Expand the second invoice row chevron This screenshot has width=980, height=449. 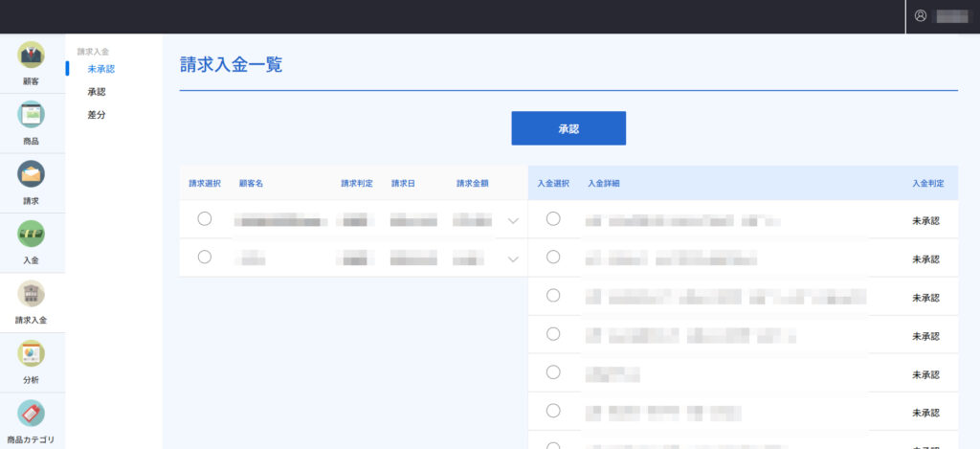click(x=513, y=259)
